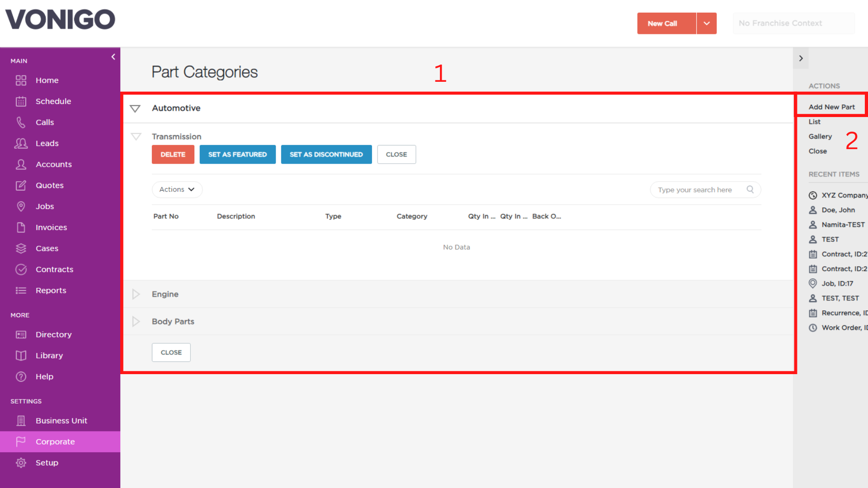
Task: Click the search magnifier icon
Action: [750, 189]
